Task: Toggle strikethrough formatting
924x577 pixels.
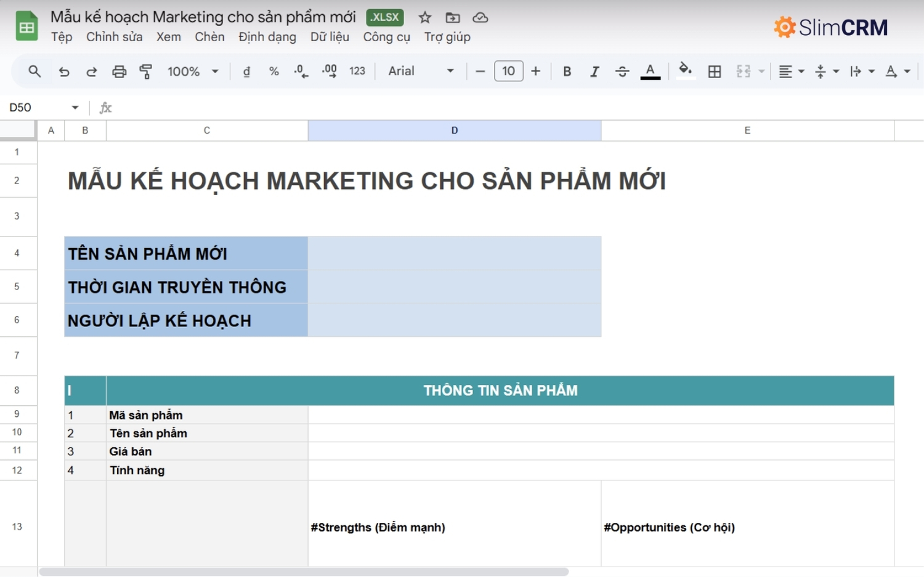Action: [622, 71]
